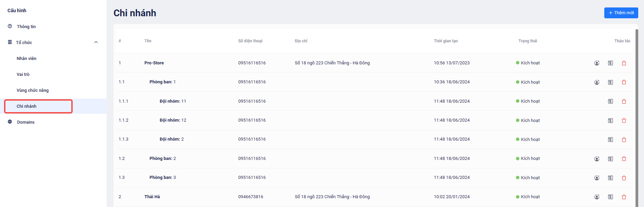Open Domains in sidebar
This screenshot has height=207, width=644.
click(x=26, y=122)
